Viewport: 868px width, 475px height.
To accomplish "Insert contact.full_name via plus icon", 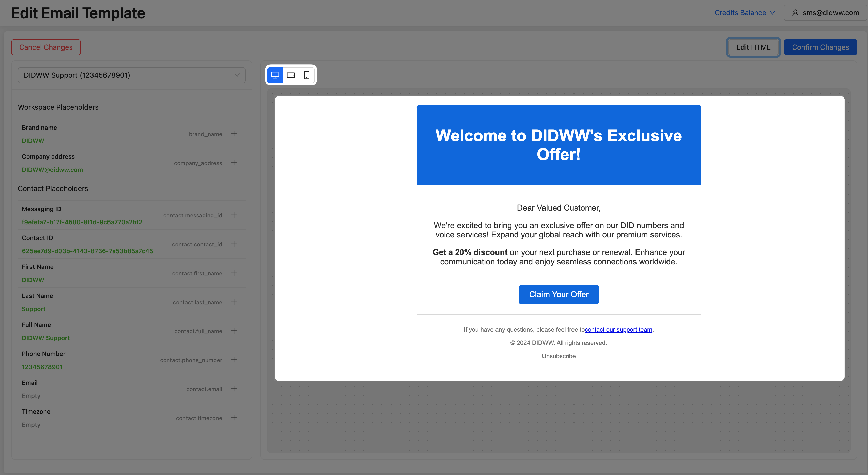I will tap(234, 331).
